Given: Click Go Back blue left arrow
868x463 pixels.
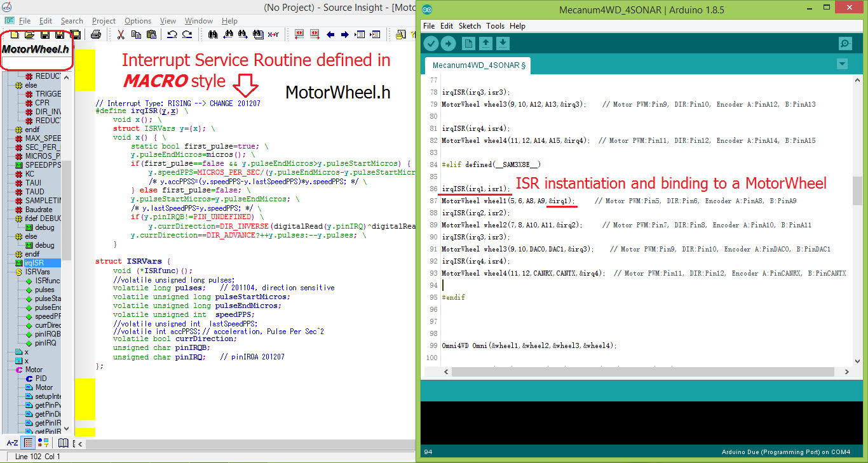Looking at the screenshot, I should [x=330, y=35].
